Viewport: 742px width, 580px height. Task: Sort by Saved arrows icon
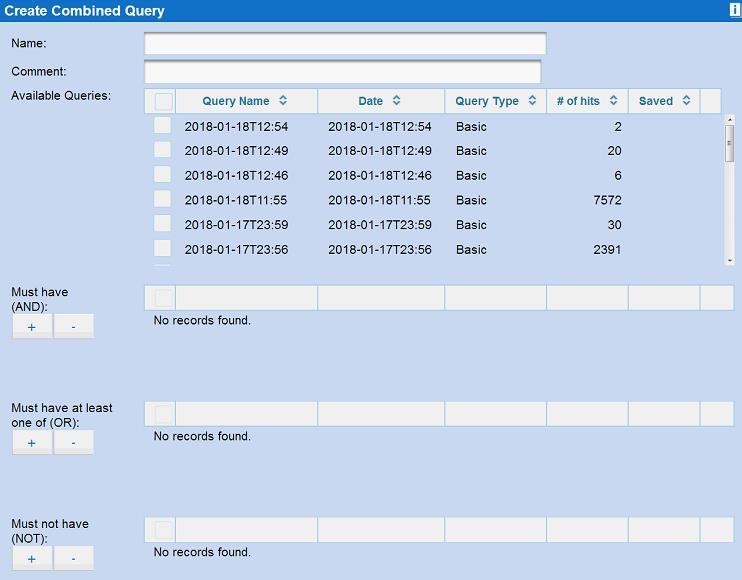(687, 100)
